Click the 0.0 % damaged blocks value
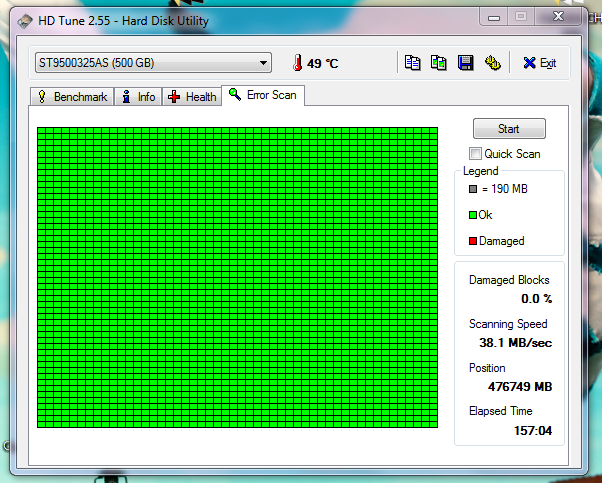The image size is (602, 483). [x=536, y=299]
